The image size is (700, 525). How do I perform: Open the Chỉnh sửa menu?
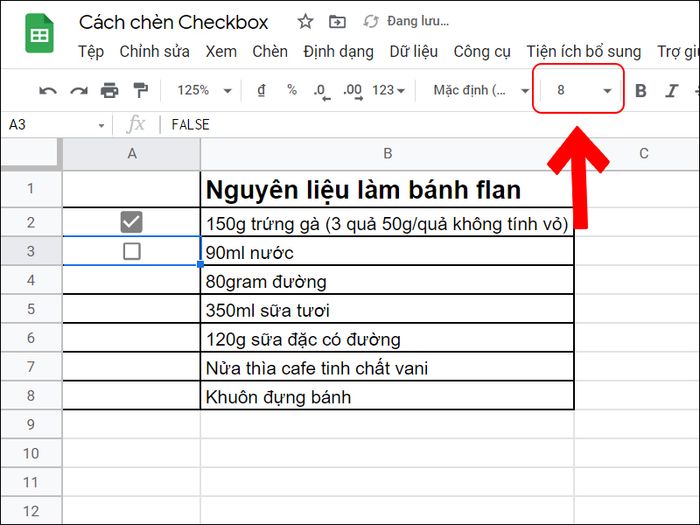(x=154, y=52)
